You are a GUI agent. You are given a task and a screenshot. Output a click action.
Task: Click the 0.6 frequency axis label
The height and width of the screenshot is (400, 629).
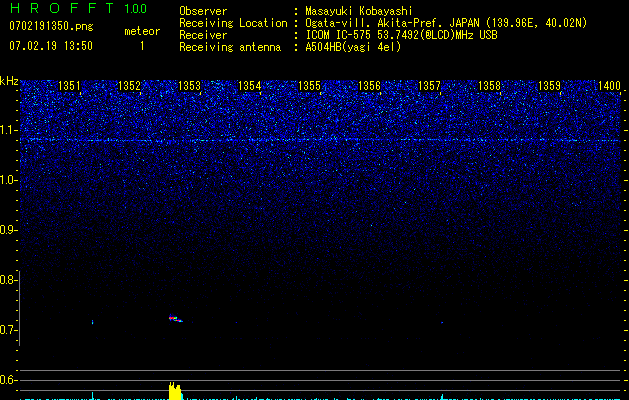[9, 380]
